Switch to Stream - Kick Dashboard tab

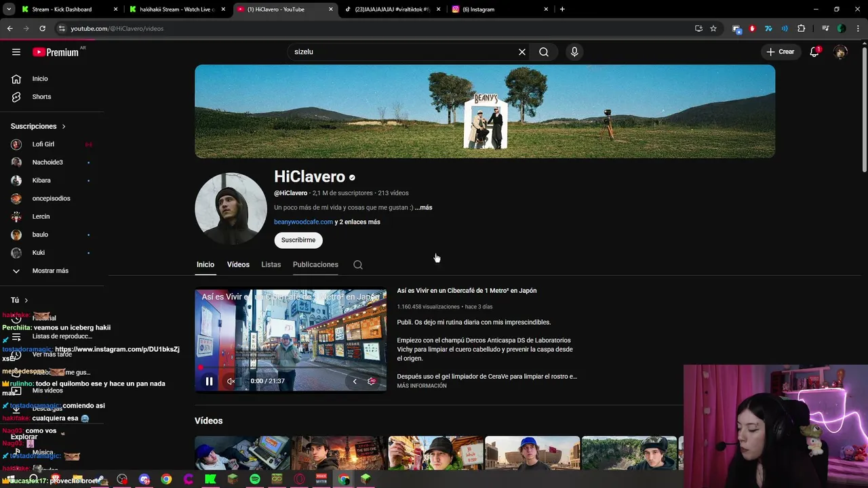pos(69,9)
